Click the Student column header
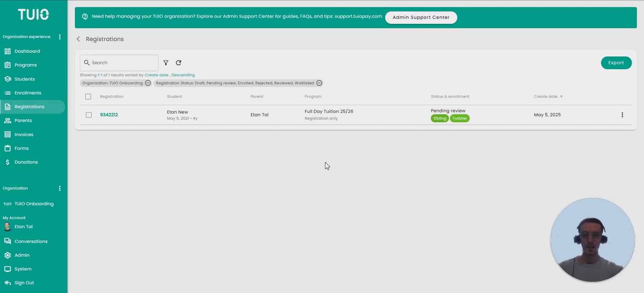The height and width of the screenshot is (293, 644). click(x=174, y=96)
